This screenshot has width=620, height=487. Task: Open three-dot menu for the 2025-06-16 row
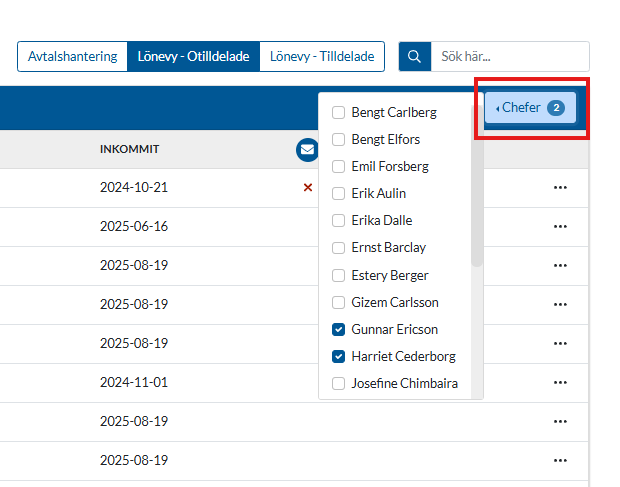tap(560, 226)
